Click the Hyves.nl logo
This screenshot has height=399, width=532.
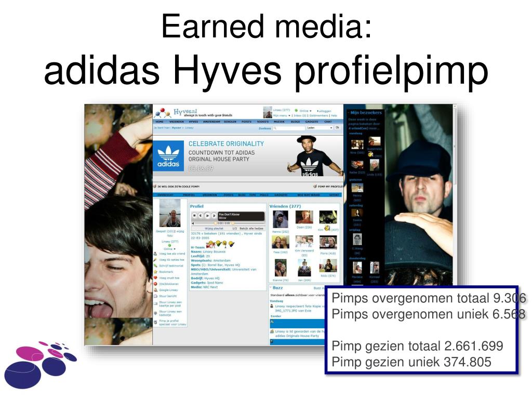[x=193, y=113]
